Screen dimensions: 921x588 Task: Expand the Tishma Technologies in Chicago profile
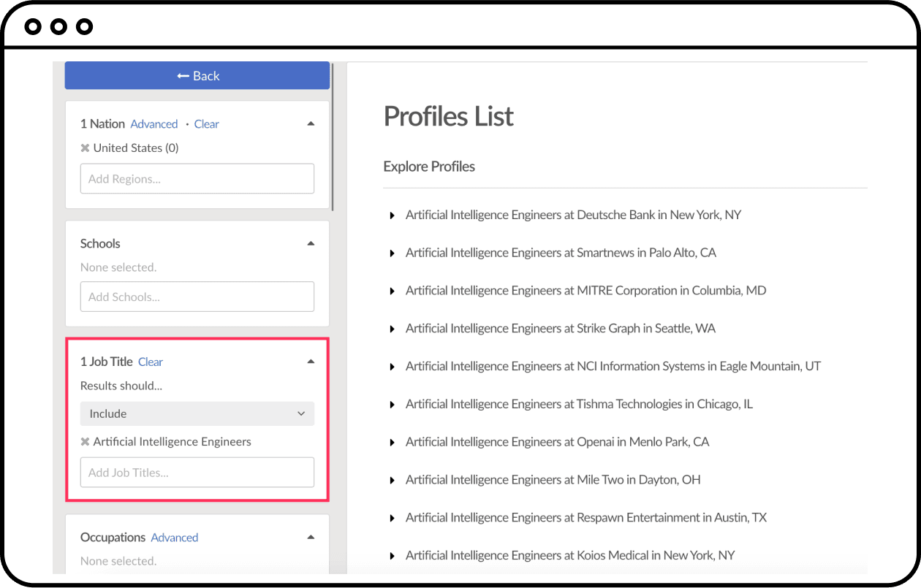[x=392, y=405]
